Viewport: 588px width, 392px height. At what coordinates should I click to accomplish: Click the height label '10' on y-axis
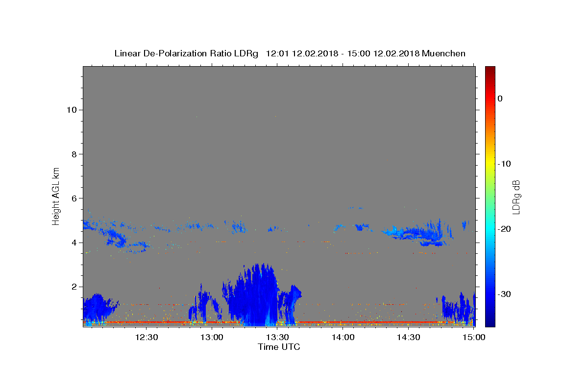[71, 110]
